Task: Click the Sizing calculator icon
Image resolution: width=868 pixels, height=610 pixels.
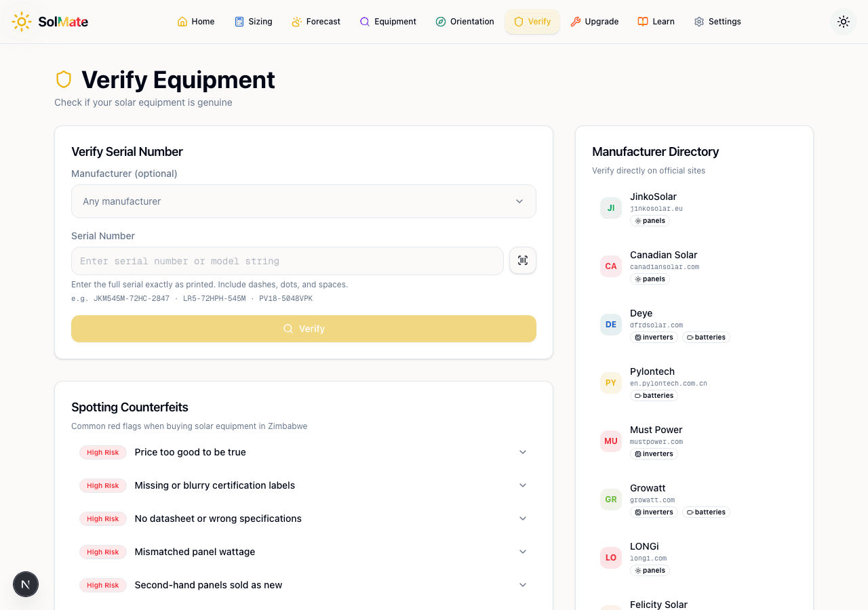Action: pyautogui.click(x=237, y=21)
